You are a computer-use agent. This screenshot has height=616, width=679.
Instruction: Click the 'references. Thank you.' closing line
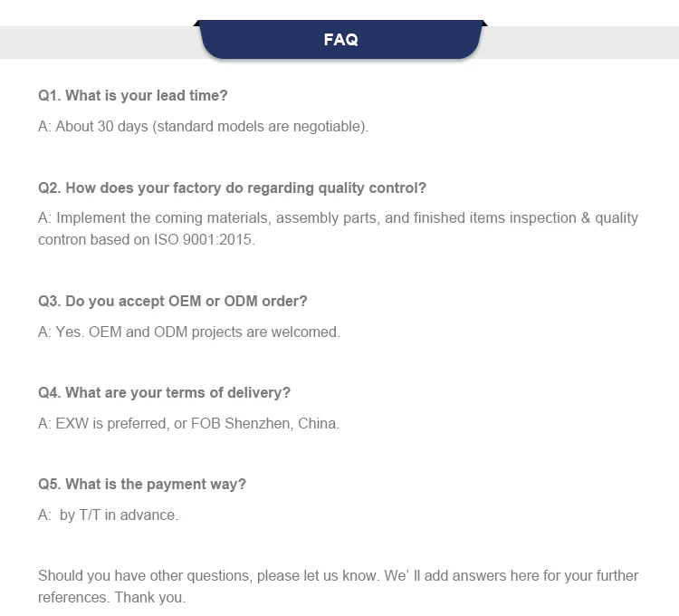pyautogui.click(x=111, y=597)
